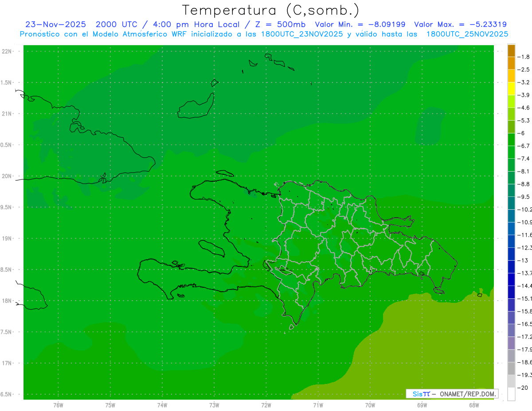This screenshot has height=411, width=532.
Task: Click the '-16.5' colorbar label
Action: tap(525, 324)
